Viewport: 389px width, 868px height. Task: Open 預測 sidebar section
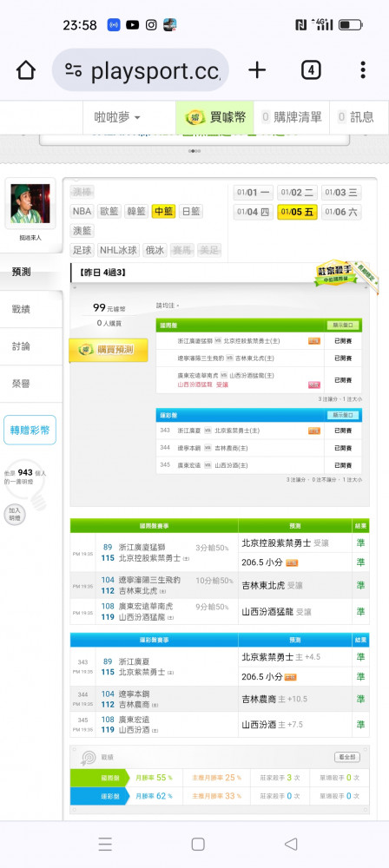31,271
